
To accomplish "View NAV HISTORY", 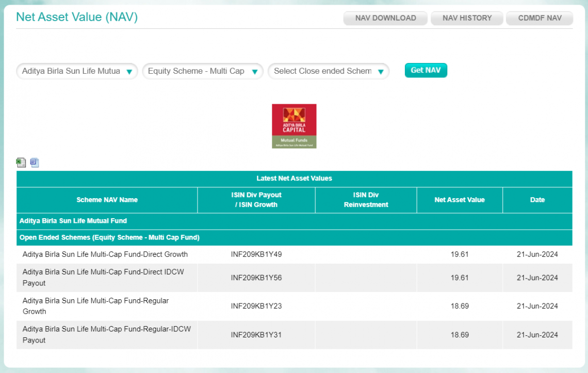I will tap(466, 18).
